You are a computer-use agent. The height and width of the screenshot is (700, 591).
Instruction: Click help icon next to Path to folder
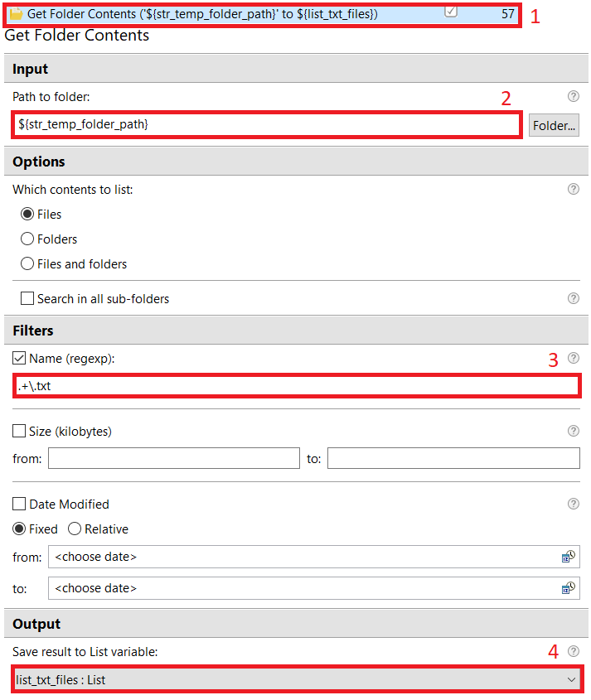(573, 96)
